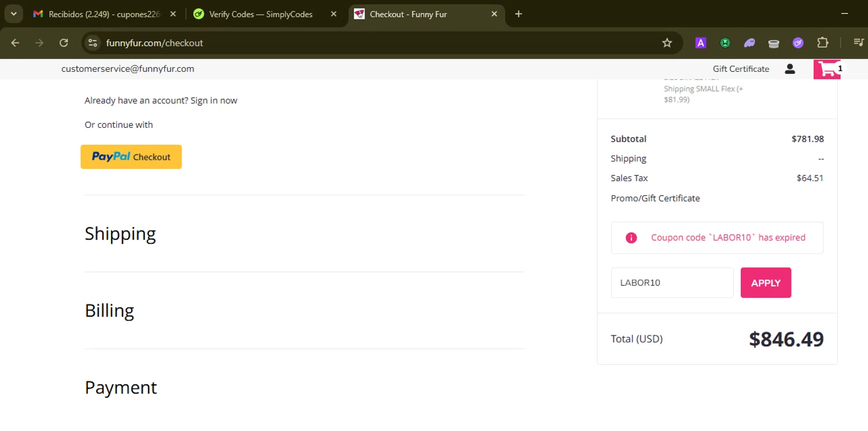The width and height of the screenshot is (868, 431).
Task: Open the shopping cart icon
Action: click(x=829, y=69)
